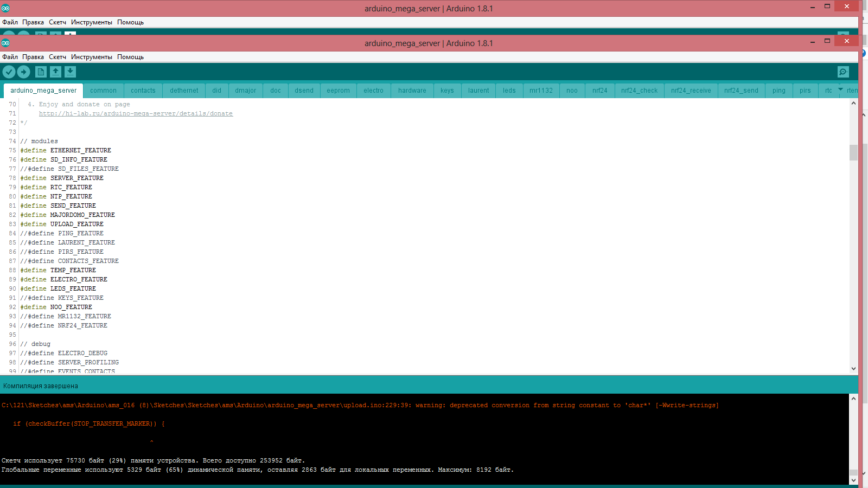Click the '#define ELECTRO_FEATURE' line
The height and width of the screenshot is (488, 868).
(x=64, y=279)
